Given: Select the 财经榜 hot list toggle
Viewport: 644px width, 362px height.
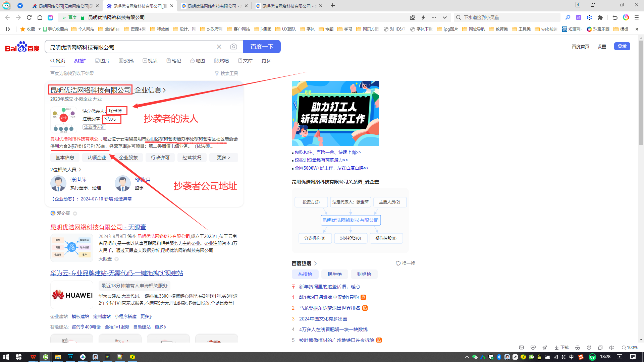Looking at the screenshot, I should click(x=364, y=274).
